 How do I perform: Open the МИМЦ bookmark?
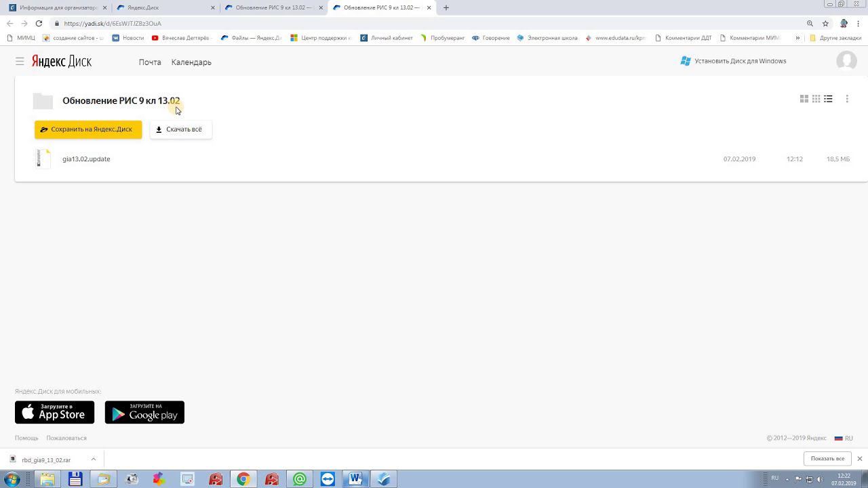click(21, 38)
